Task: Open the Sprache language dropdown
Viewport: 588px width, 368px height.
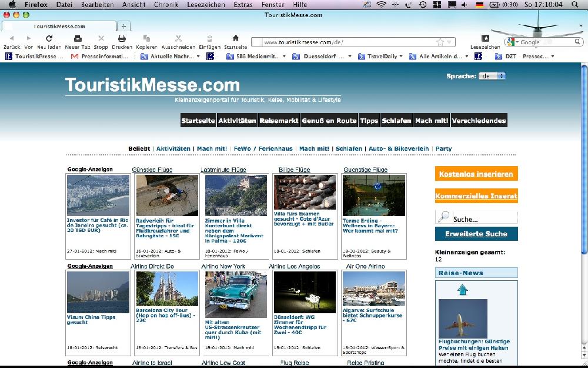Action: pos(492,76)
